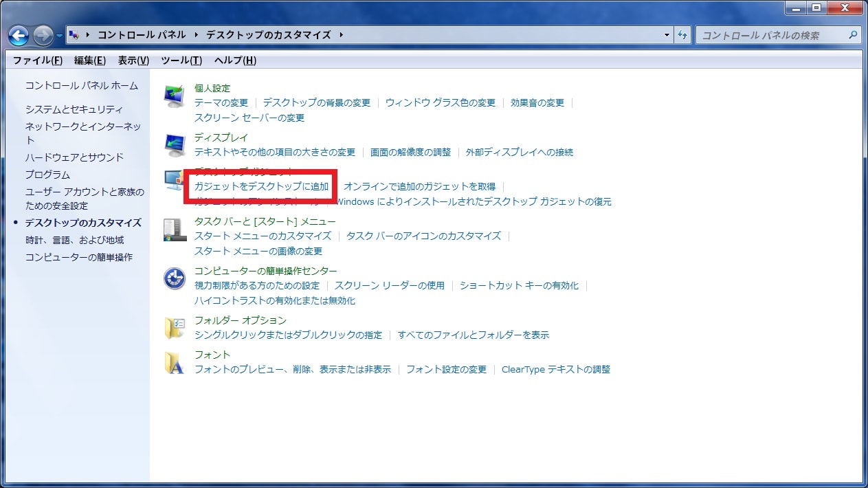Image resolution: width=868 pixels, height=488 pixels.
Task: Click ガジェットをデスクトップに追加 link
Action: pos(262,186)
